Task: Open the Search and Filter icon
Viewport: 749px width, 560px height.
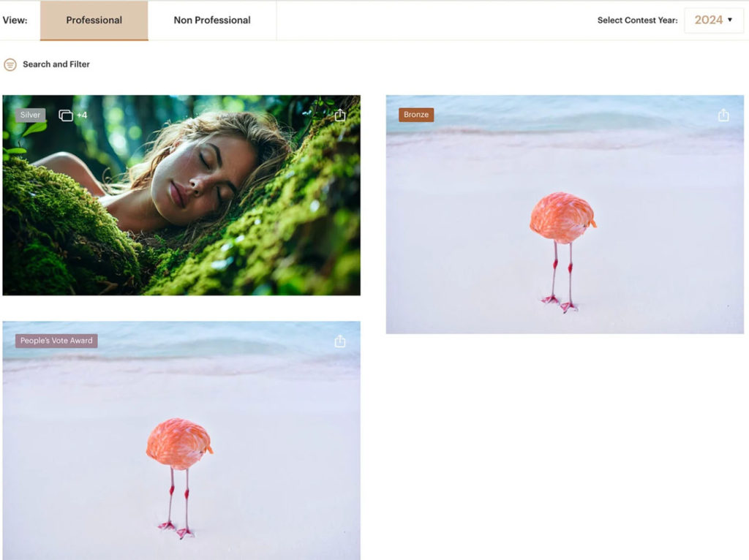Action: click(x=10, y=64)
